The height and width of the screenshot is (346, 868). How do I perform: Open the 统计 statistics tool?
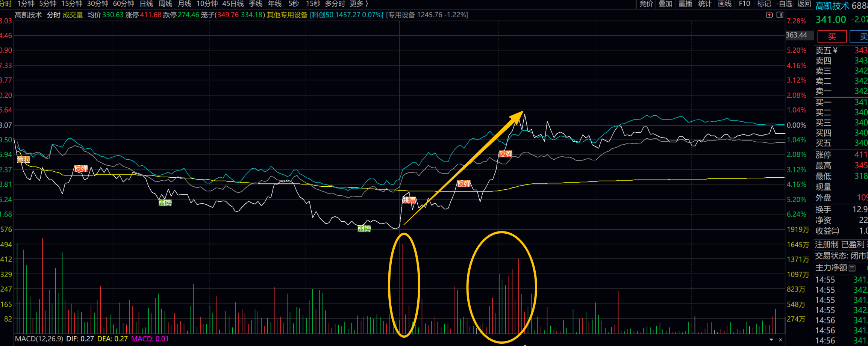pos(705,4)
